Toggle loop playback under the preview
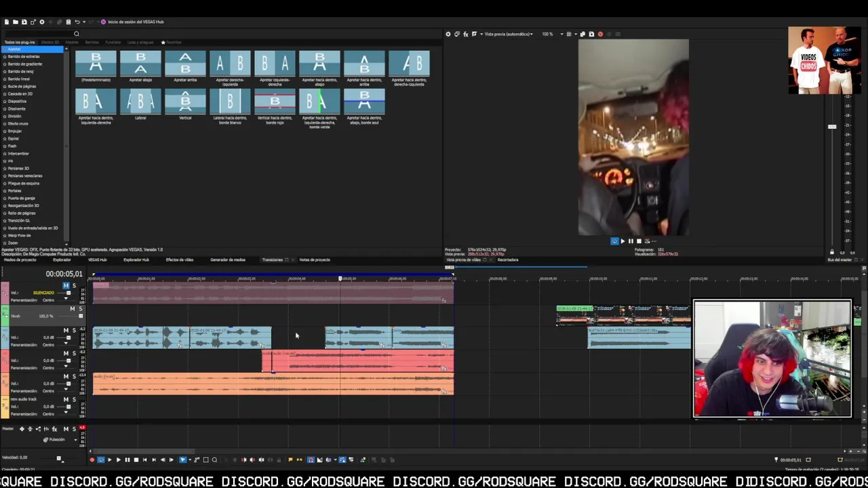 (615, 241)
